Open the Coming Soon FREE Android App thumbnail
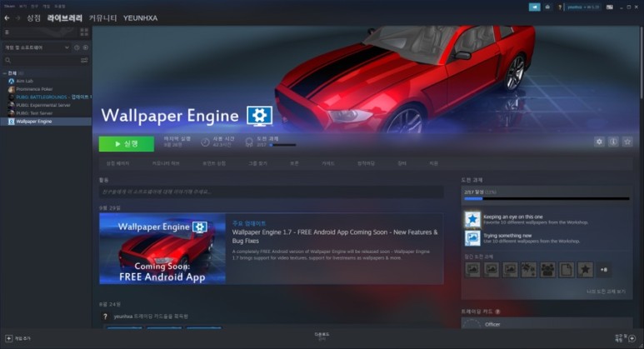 click(162, 248)
